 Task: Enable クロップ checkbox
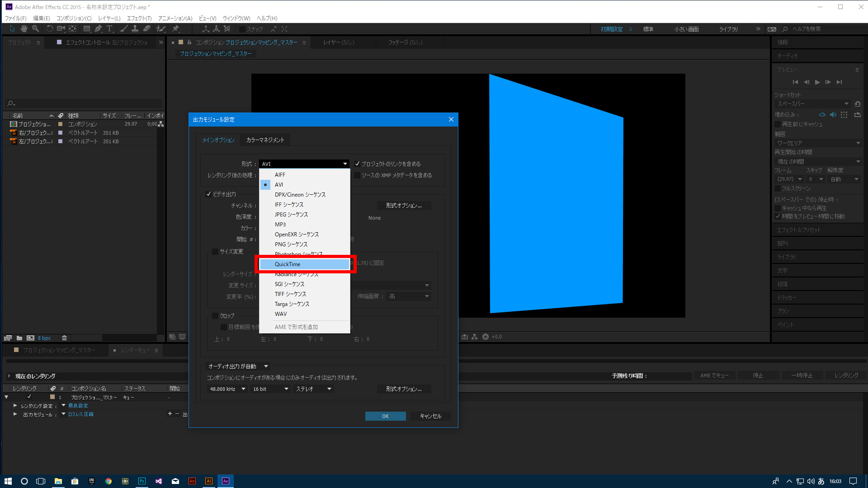pyautogui.click(x=215, y=316)
